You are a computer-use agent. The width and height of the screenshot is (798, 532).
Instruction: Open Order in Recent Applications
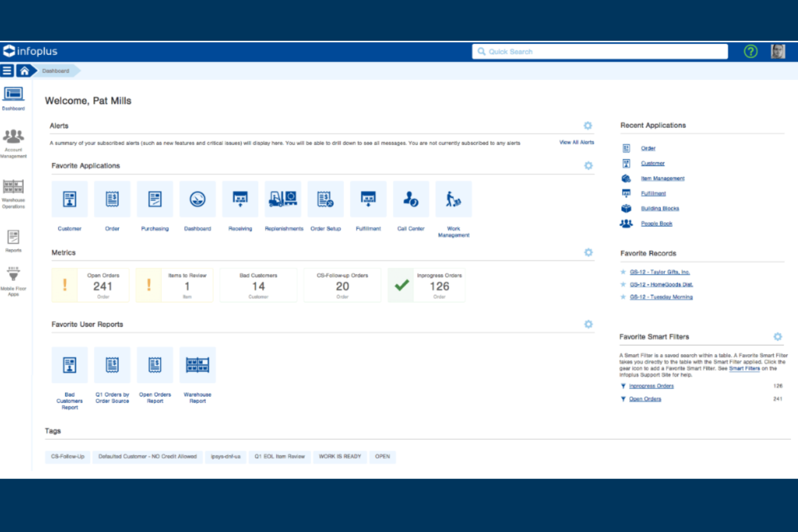648,148
